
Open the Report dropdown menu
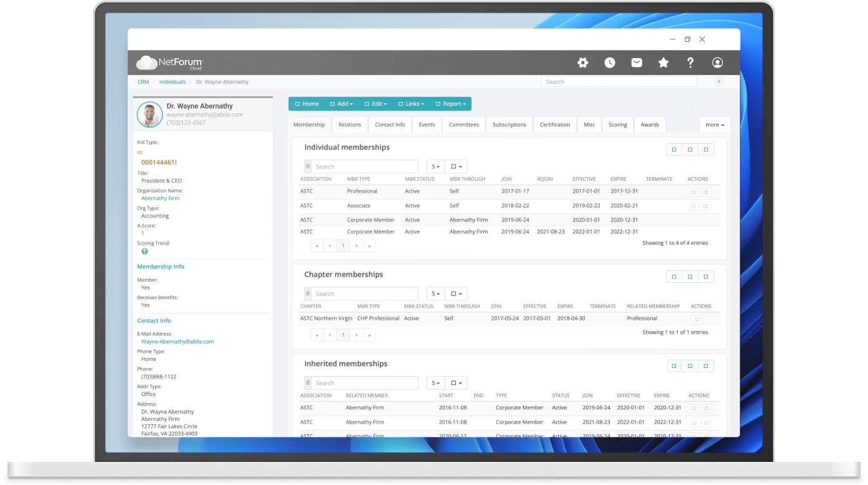coord(451,104)
